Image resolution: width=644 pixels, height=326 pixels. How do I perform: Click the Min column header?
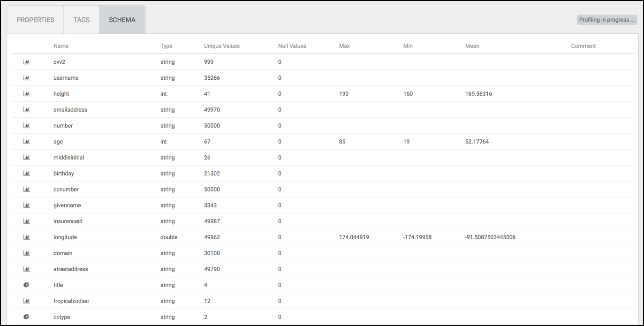click(x=408, y=46)
